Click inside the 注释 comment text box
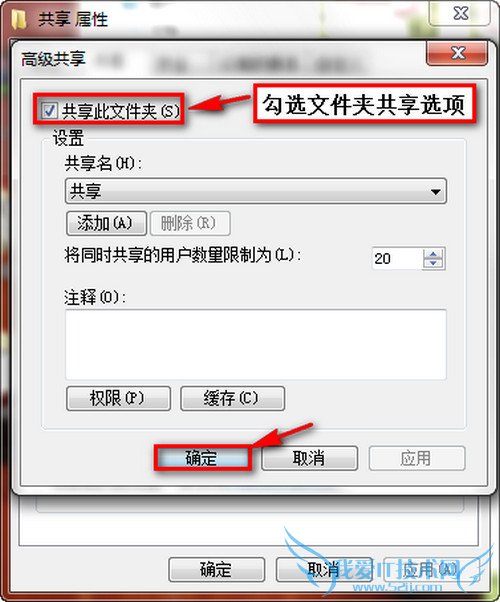500x602 pixels. (256, 344)
